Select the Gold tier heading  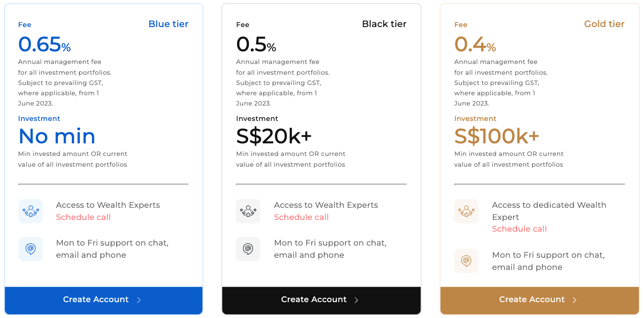click(604, 24)
